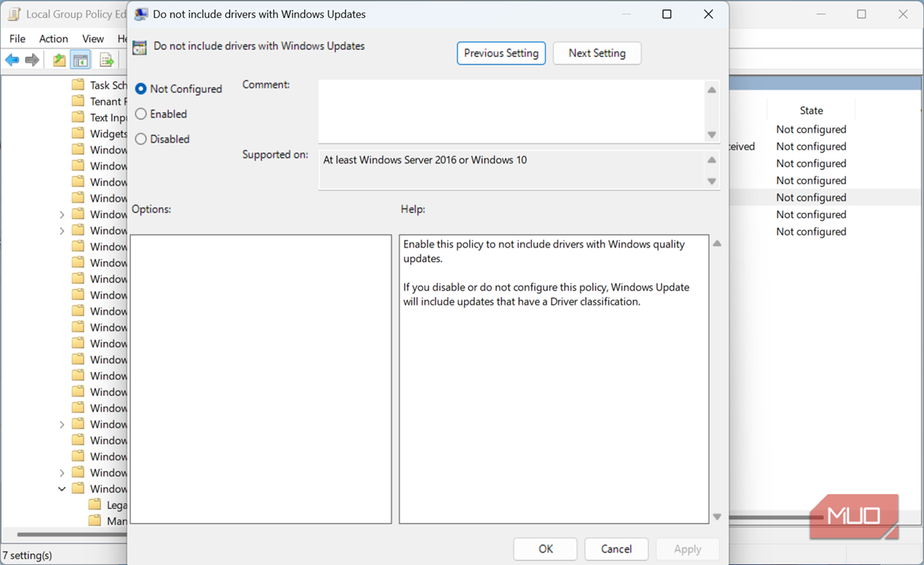Viewport: 924px width, 565px height.
Task: Close the policy setting dialog with X
Action: (x=708, y=14)
